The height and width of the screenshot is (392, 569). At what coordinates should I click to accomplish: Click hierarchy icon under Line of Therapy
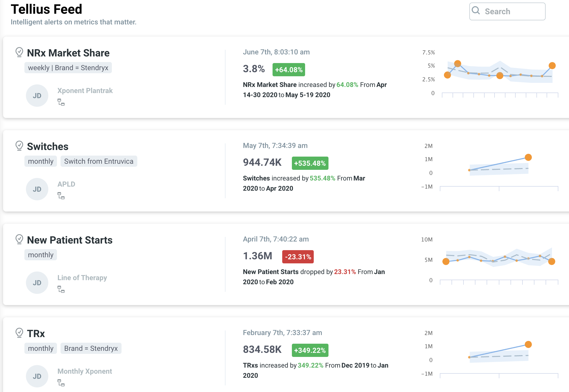(61, 289)
